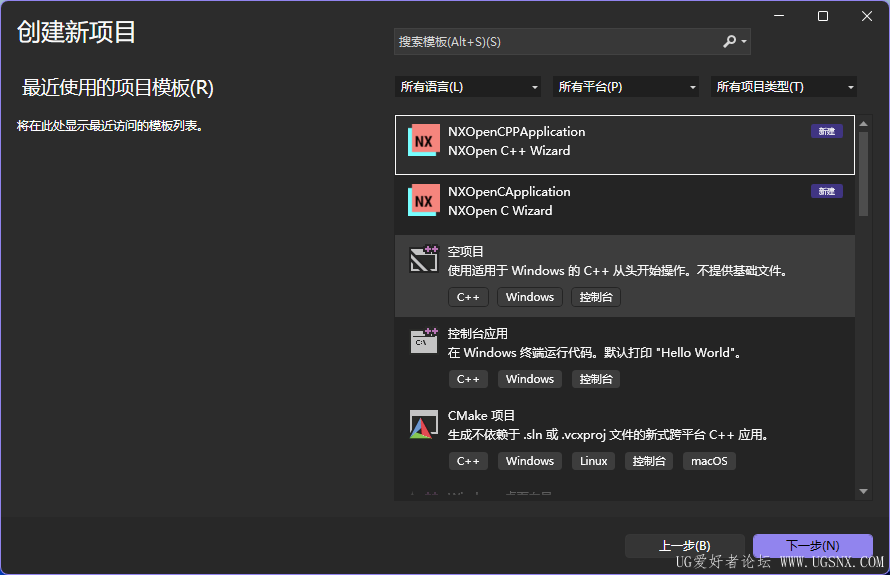Click 新建 badge on NXOpenCPPApplication

(x=826, y=131)
